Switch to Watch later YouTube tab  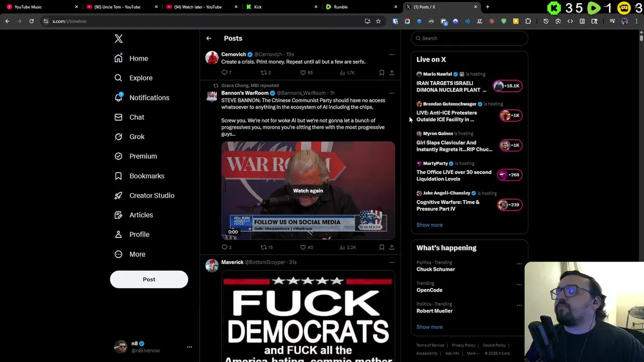coord(201,7)
